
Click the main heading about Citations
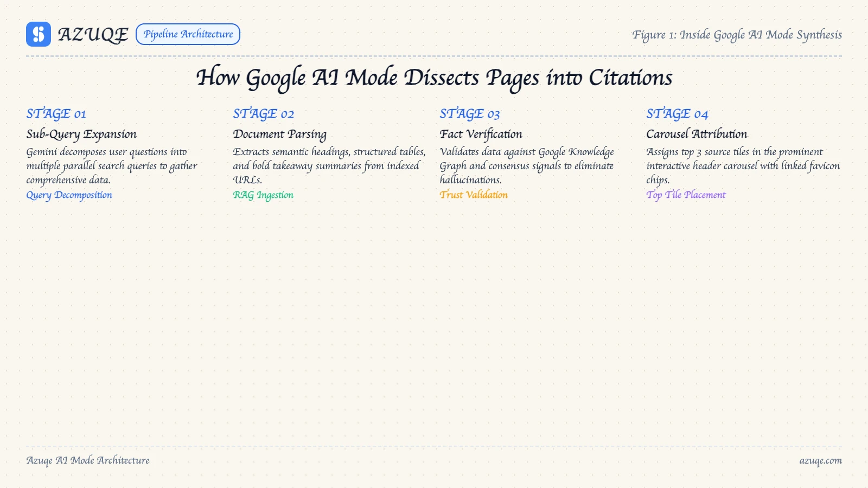point(434,78)
